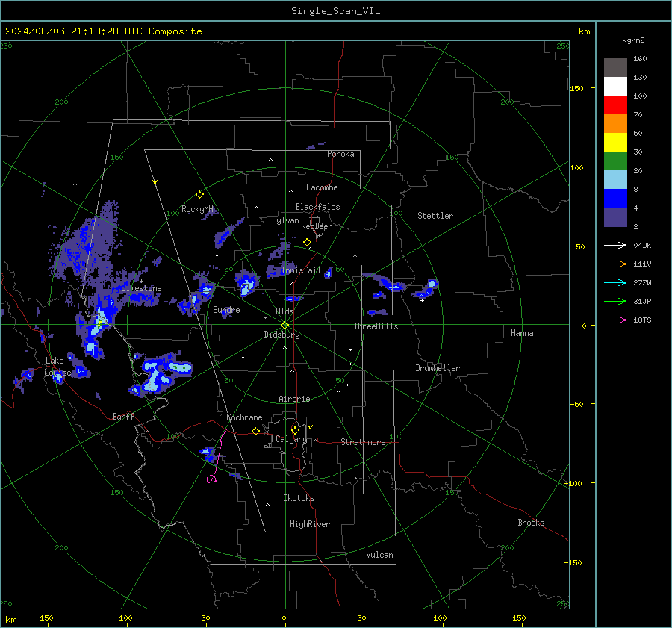Click the legend value 160 label

click(x=640, y=59)
